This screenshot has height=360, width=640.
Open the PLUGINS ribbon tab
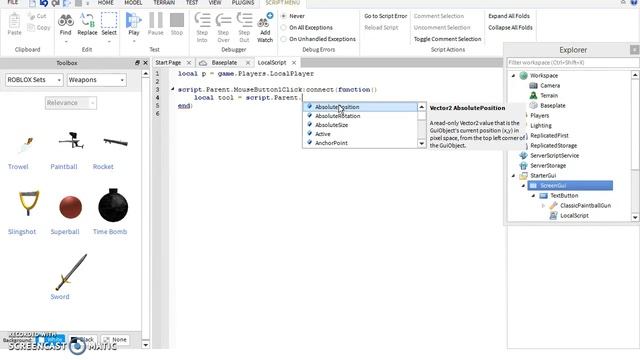tap(243, 3)
